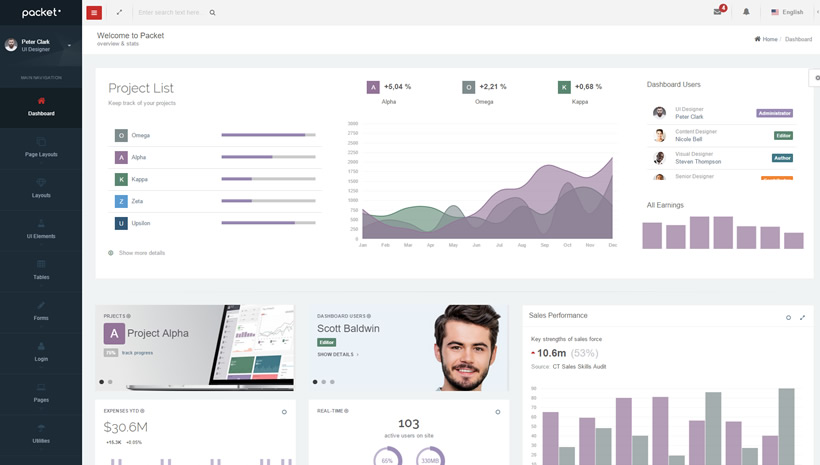Click the Expenses YTD panel settings icon
Viewport: 820px width, 465px height.
point(284,412)
